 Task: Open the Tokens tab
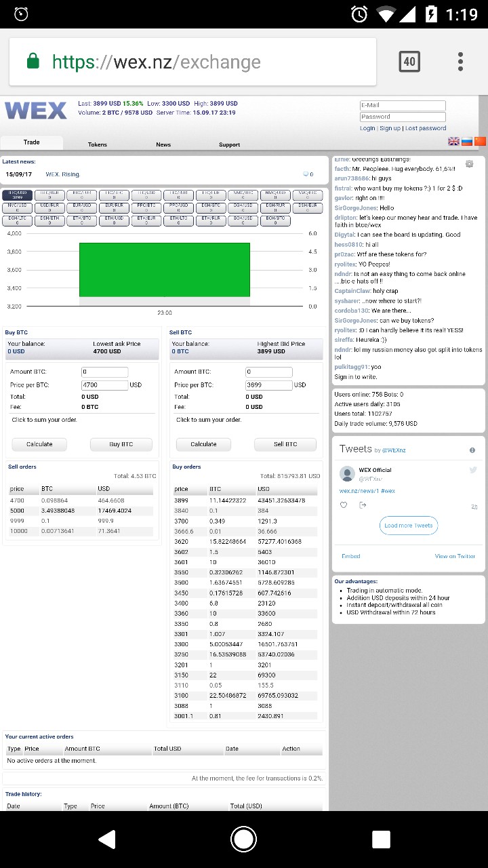coord(98,144)
